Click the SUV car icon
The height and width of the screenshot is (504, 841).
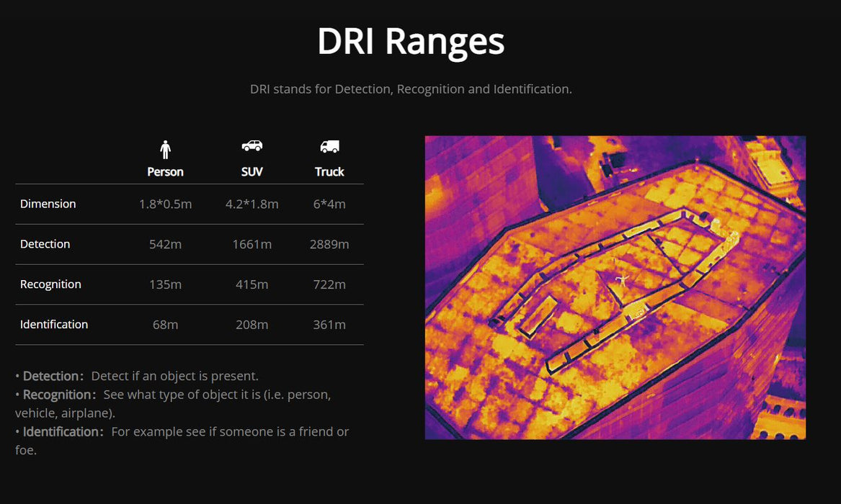pyautogui.click(x=252, y=146)
